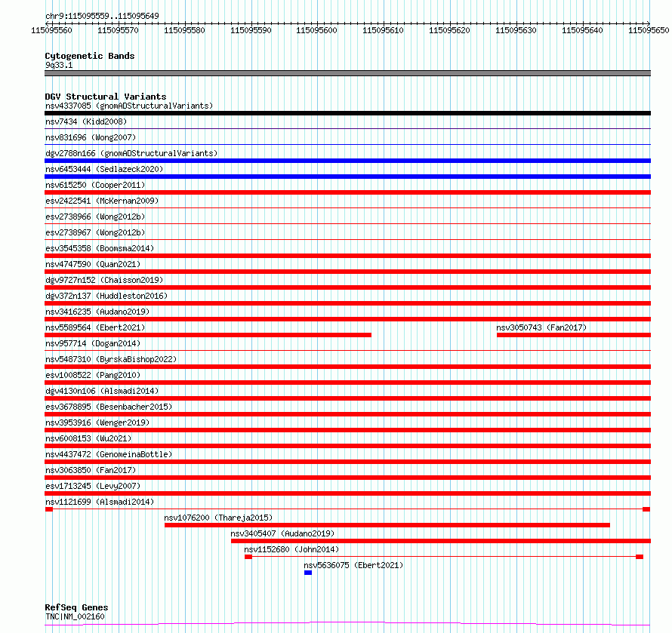This screenshot has width=672, height=633.
Task: Open variant nsv3405407 (Audano2019)
Action: point(282,533)
